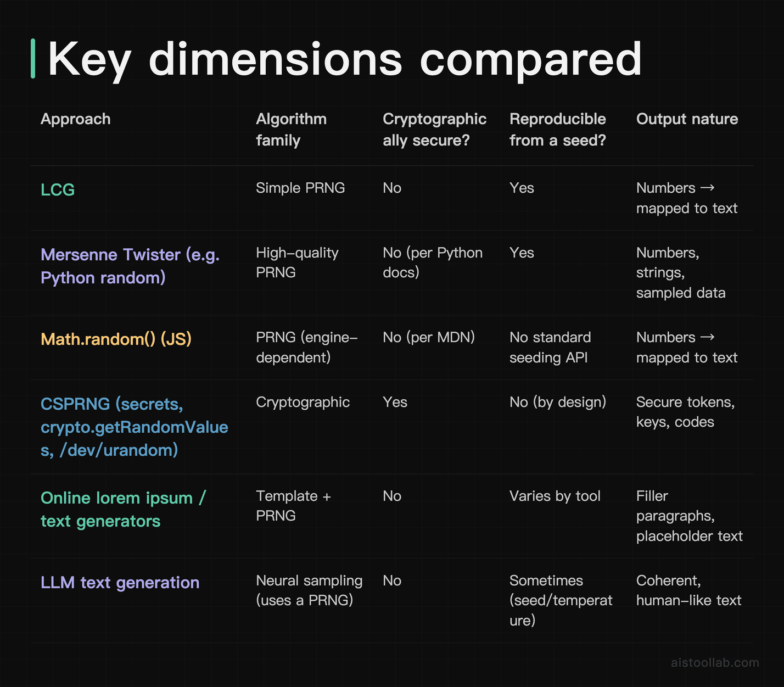Viewport: 784px width, 687px height.
Task: Click 'No' in the LLM text generation row
Action: [x=392, y=580]
